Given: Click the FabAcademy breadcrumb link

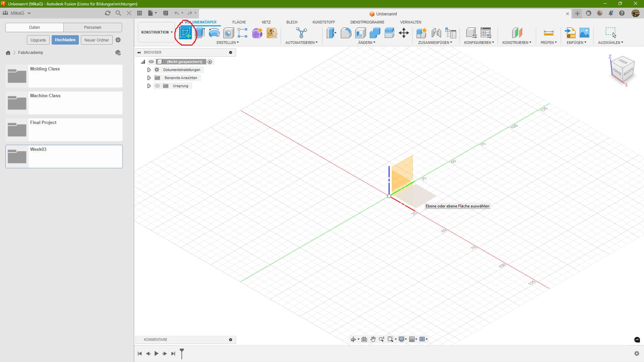Looking at the screenshot, I should [31, 53].
